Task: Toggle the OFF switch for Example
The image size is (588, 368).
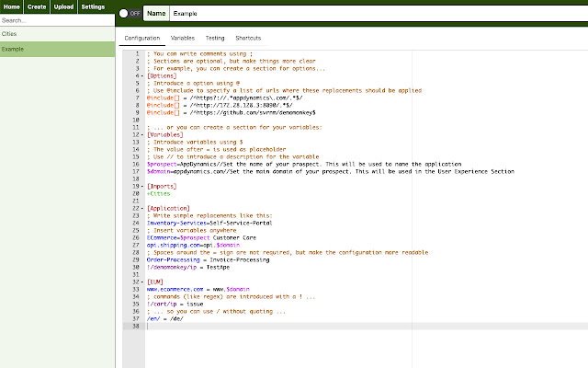Action: pos(130,14)
